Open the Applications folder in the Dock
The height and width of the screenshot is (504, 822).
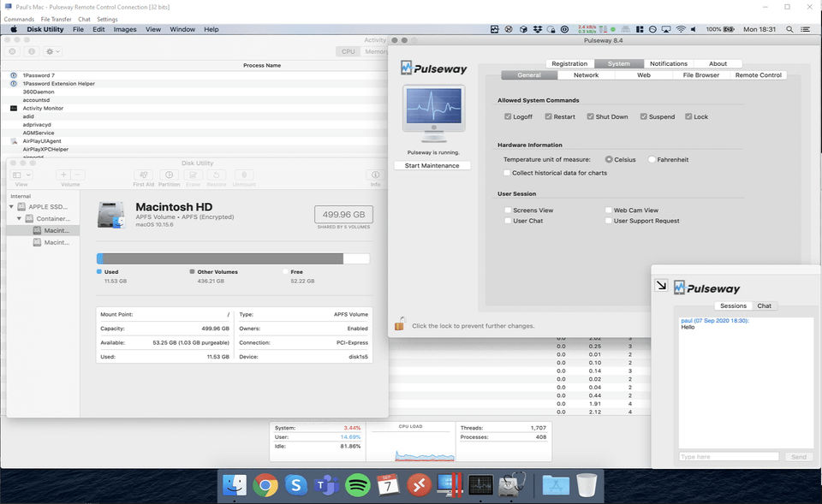[555, 485]
